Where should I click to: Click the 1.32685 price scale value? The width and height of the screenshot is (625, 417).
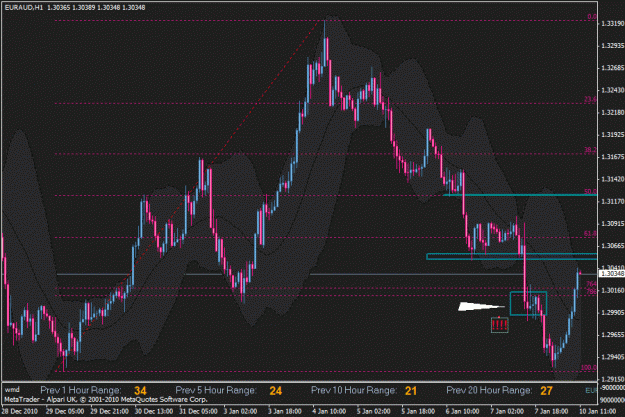pyautogui.click(x=613, y=68)
